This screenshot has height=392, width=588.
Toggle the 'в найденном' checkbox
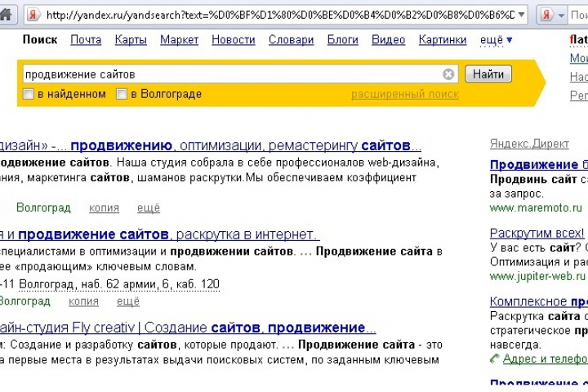pyautogui.click(x=29, y=94)
